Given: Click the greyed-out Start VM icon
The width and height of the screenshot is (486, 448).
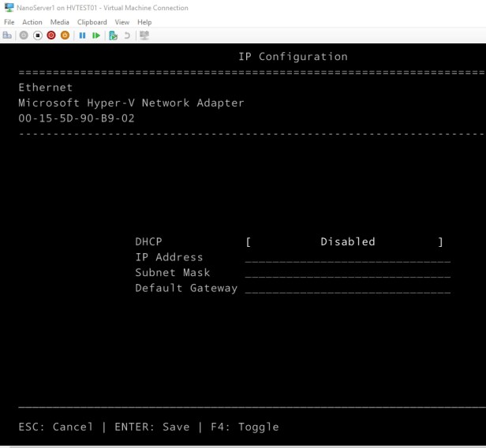Looking at the screenshot, I should tap(24, 35).
